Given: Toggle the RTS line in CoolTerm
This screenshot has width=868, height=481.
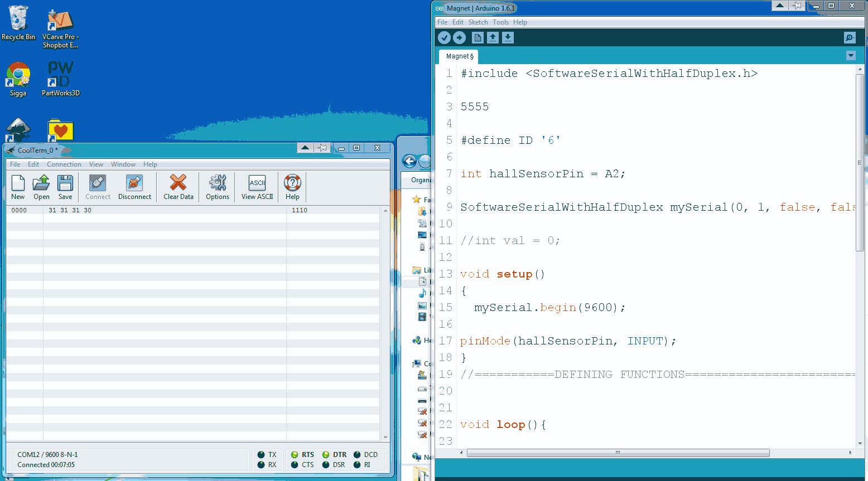Looking at the screenshot, I should click(295, 455).
